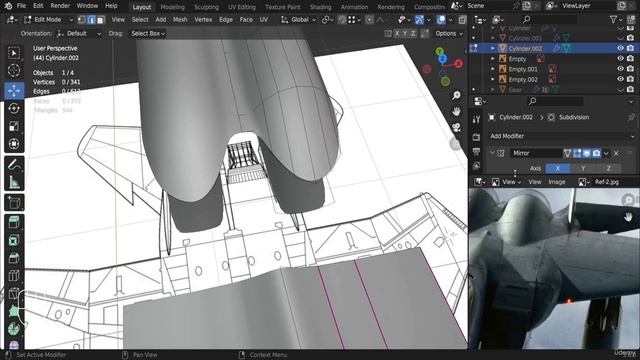This screenshot has height=360, width=640.
Task: Open the Add Modifier dropdown
Action: click(562, 136)
